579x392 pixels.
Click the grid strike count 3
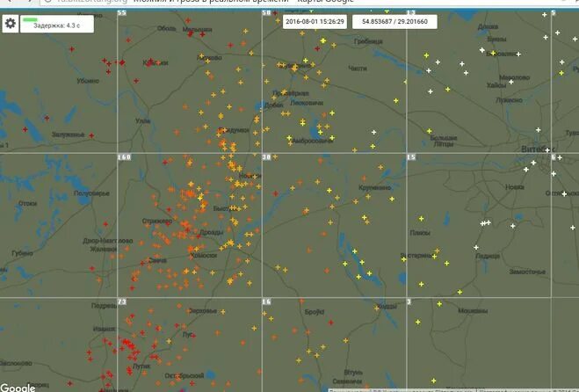click(409, 301)
